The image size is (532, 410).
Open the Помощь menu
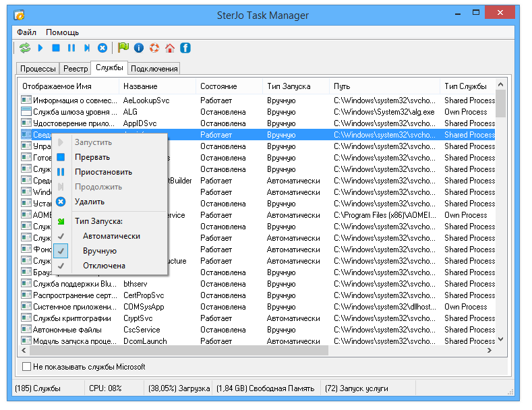(x=62, y=32)
